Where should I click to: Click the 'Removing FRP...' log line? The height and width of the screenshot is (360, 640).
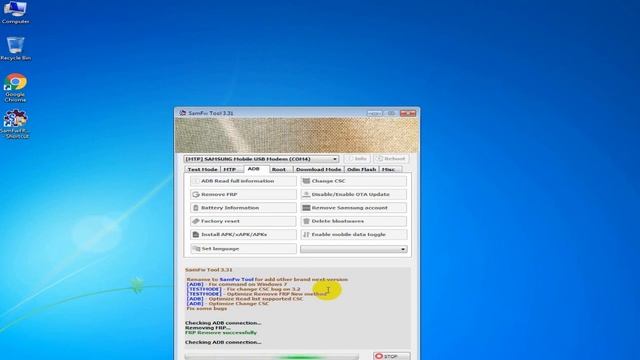[x=207, y=328]
